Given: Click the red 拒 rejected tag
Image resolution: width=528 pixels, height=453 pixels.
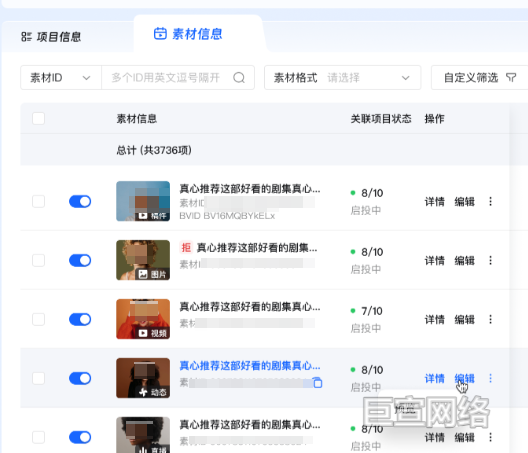Looking at the screenshot, I should 186,248.
